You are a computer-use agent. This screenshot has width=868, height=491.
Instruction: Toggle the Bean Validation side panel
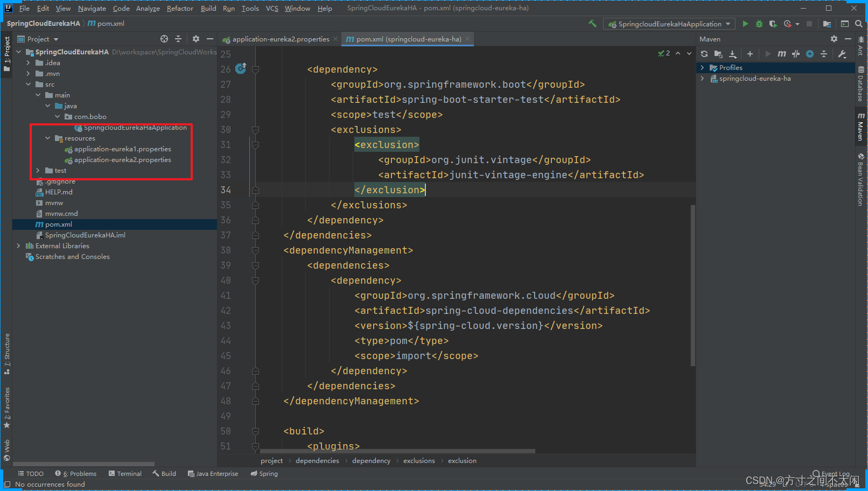coord(860,179)
